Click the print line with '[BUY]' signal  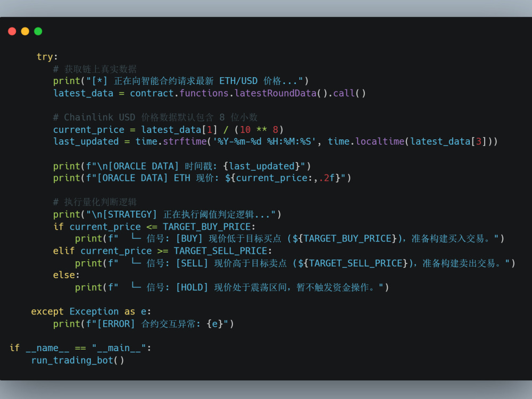[289, 239]
